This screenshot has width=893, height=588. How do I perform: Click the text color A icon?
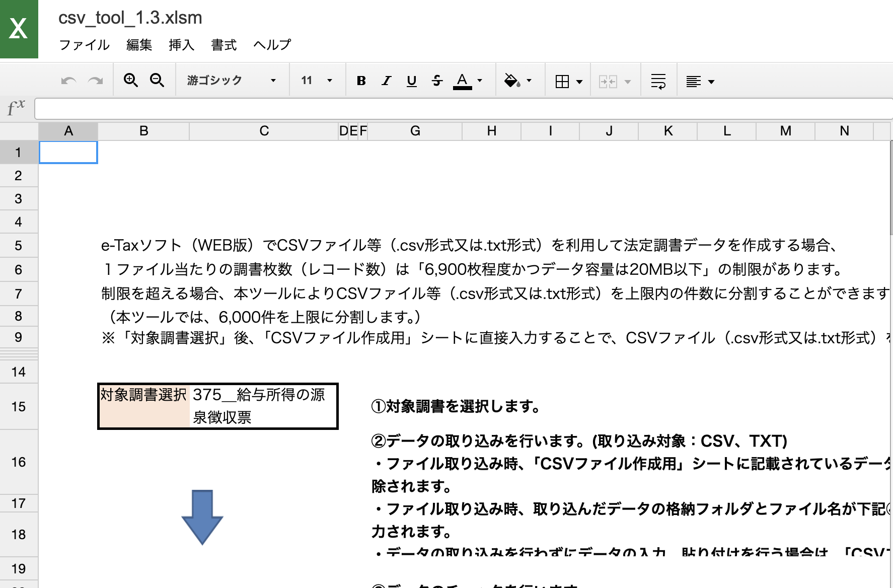click(x=462, y=81)
